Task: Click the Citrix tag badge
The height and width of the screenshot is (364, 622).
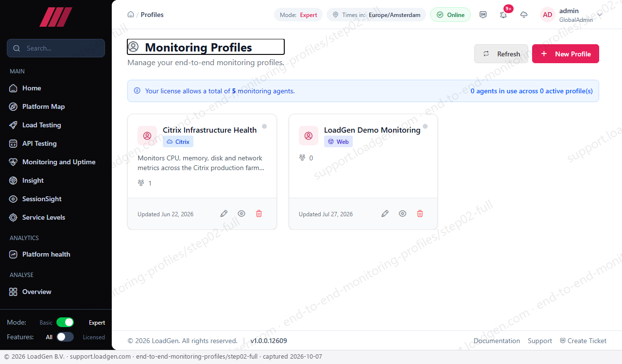Action: (x=178, y=142)
